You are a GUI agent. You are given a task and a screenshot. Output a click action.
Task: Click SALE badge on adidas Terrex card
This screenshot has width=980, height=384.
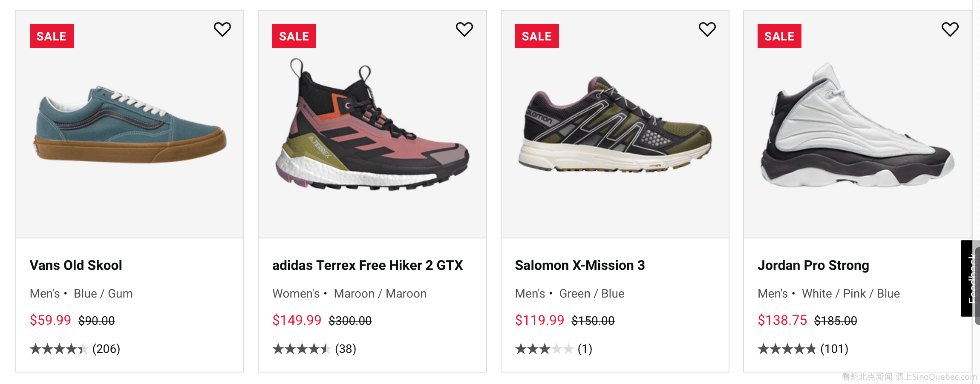(294, 36)
